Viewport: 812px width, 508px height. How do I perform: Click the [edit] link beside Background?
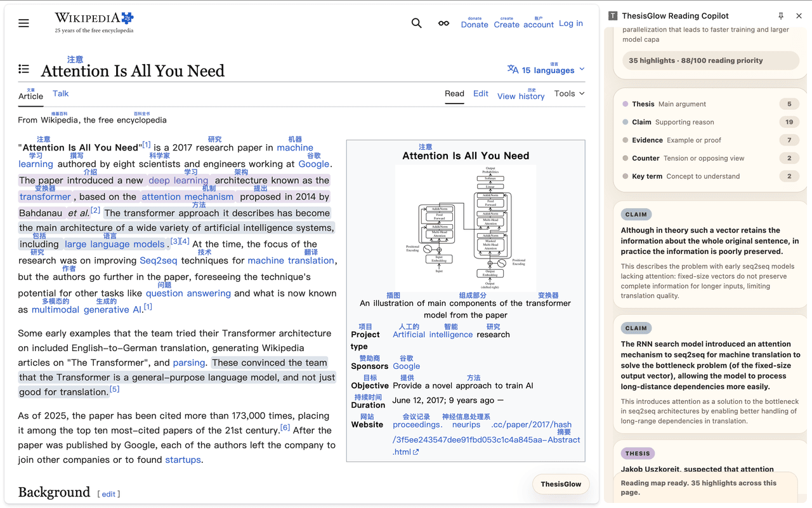[x=108, y=494]
